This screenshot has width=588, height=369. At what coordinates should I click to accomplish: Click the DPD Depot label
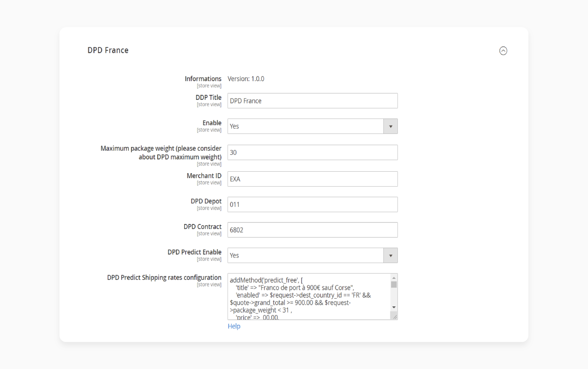(206, 201)
